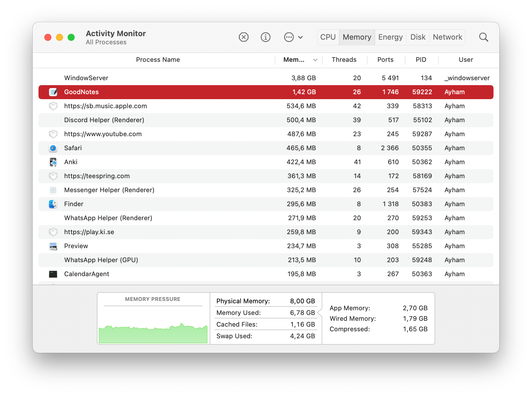The image size is (532, 396).
Task: Sort processes by PID column
Action: (421, 60)
